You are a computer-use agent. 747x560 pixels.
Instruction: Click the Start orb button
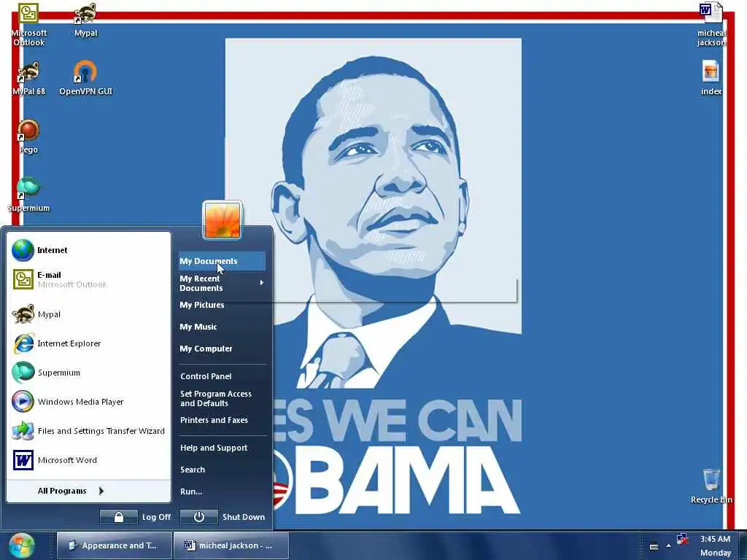tap(21, 545)
